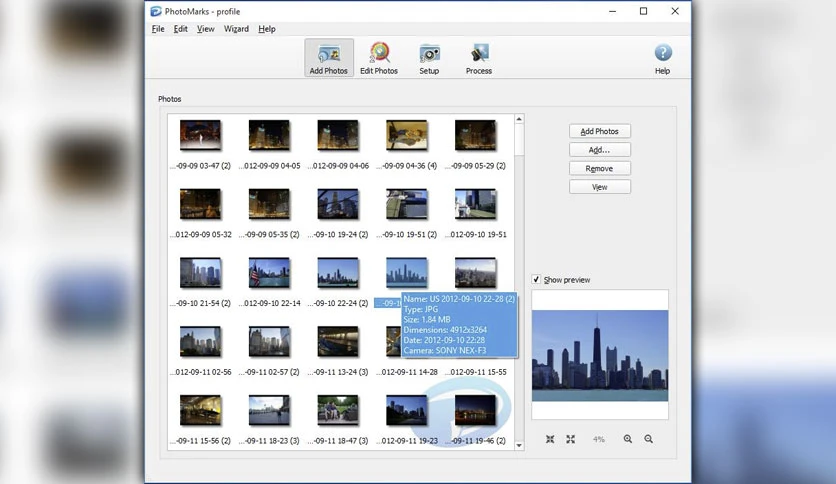This screenshot has height=484, width=836.
Task: Select photo labeled ...-09-10 19-24 (2)
Action: [x=338, y=204]
